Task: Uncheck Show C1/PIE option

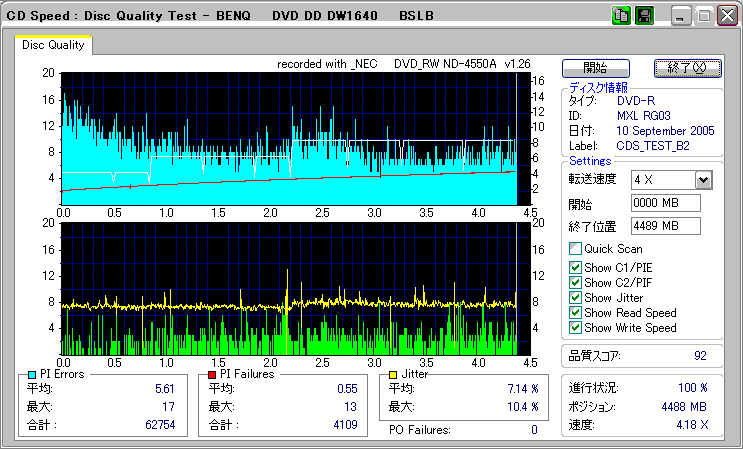Action: [x=575, y=267]
